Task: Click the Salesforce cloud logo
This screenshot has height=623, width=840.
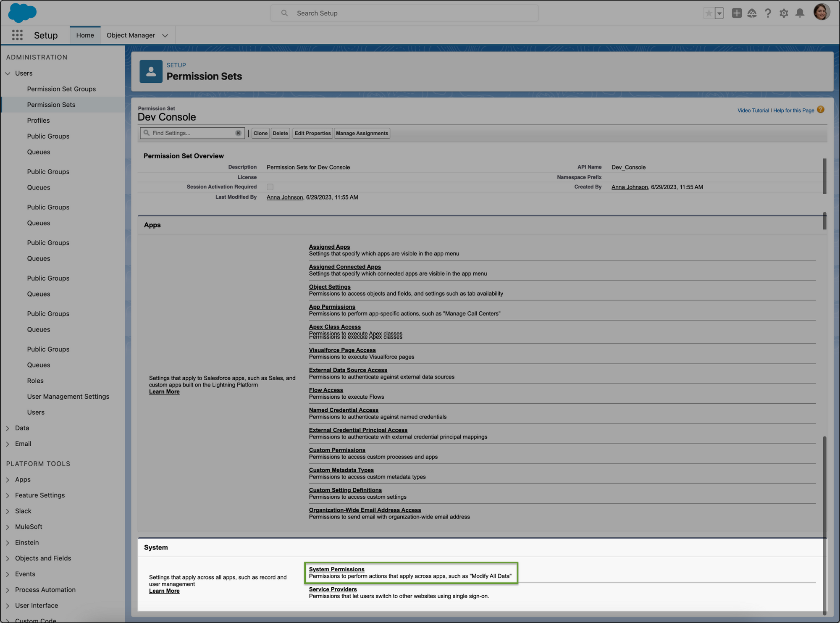Action: pos(22,13)
